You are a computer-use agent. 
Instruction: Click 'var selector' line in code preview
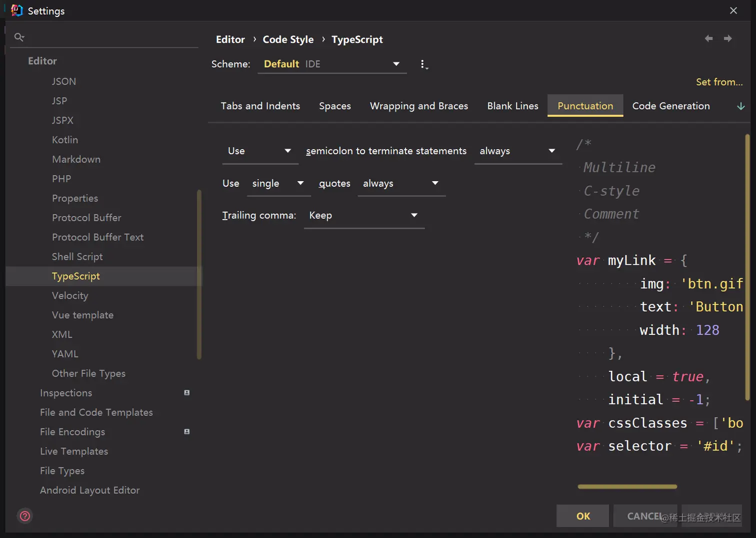tap(659, 446)
